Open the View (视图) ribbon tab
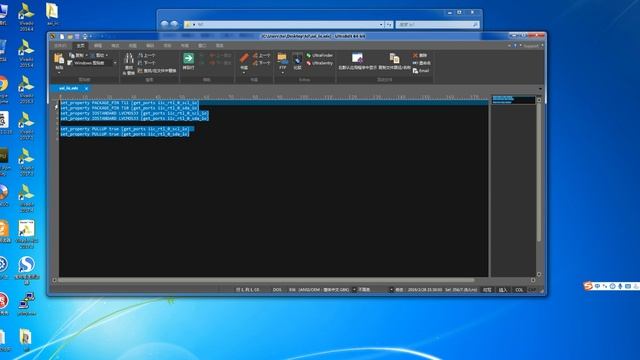640x360 pixels. 133,45
